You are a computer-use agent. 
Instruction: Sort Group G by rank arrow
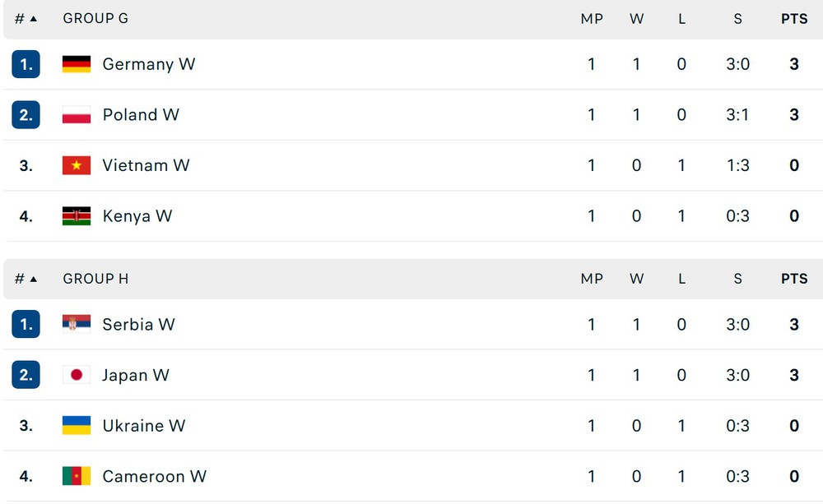[34, 19]
